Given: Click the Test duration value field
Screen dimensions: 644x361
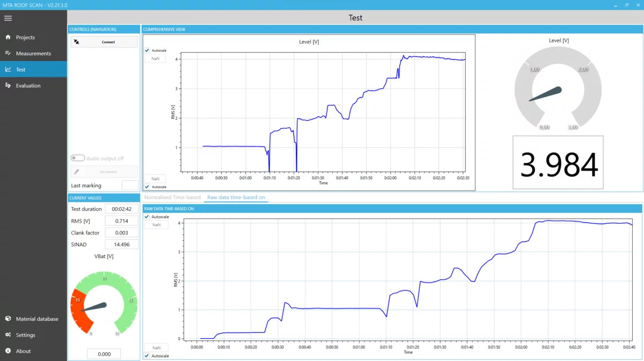Looking at the screenshot, I should (122, 209).
